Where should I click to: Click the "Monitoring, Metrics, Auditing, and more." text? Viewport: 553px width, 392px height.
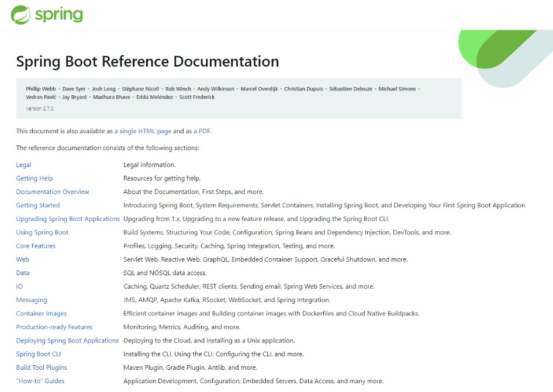point(182,327)
